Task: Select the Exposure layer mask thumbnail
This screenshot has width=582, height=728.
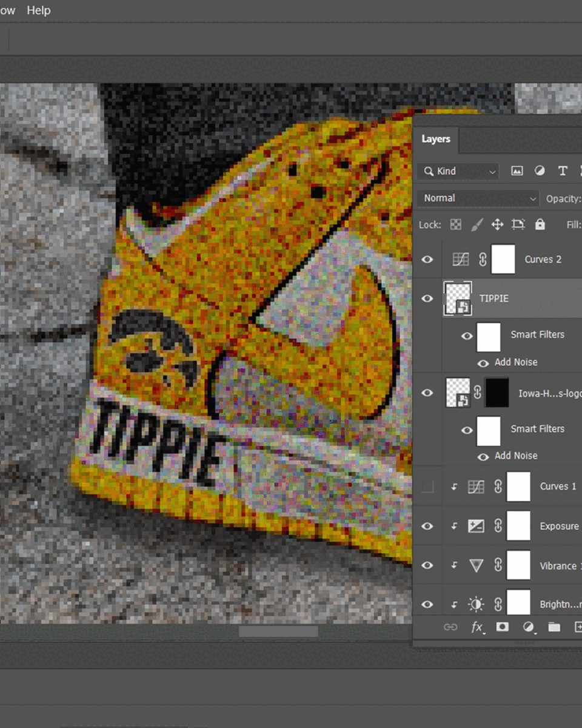Action: [518, 526]
